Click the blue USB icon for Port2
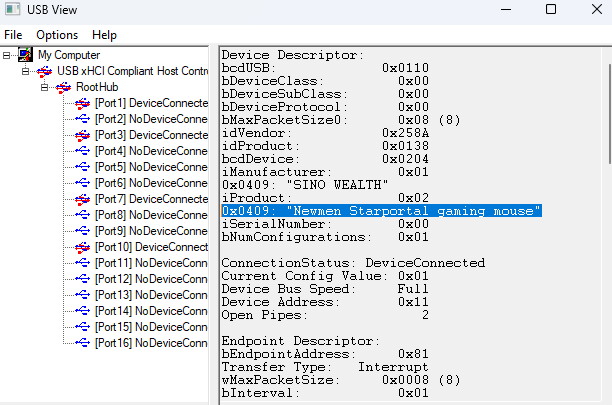The height and width of the screenshot is (405, 612). coord(82,119)
